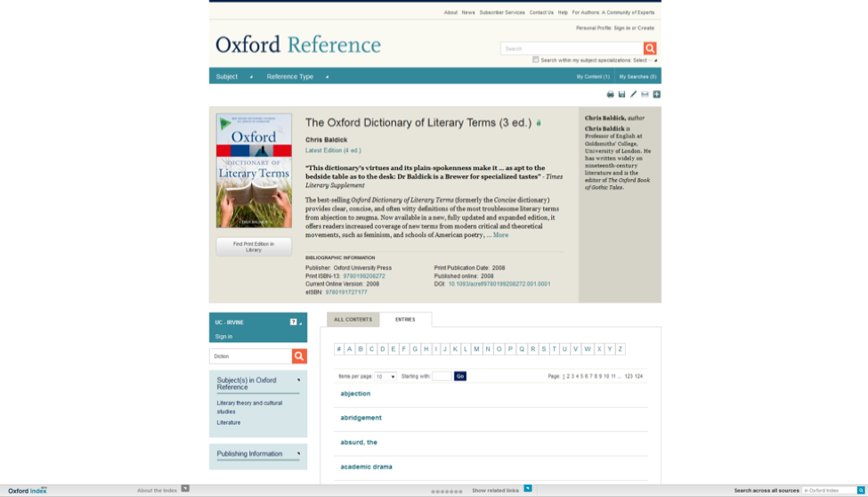The image size is (868, 497).
Task: Expand the Publishing Information panel
Action: coord(298,453)
